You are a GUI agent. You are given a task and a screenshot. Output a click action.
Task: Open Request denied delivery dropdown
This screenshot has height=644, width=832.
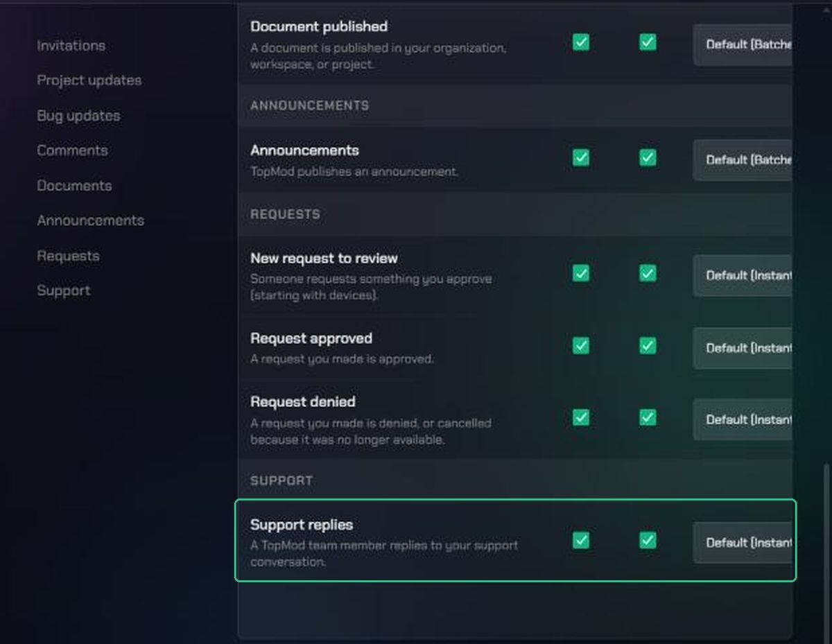pyautogui.click(x=743, y=419)
